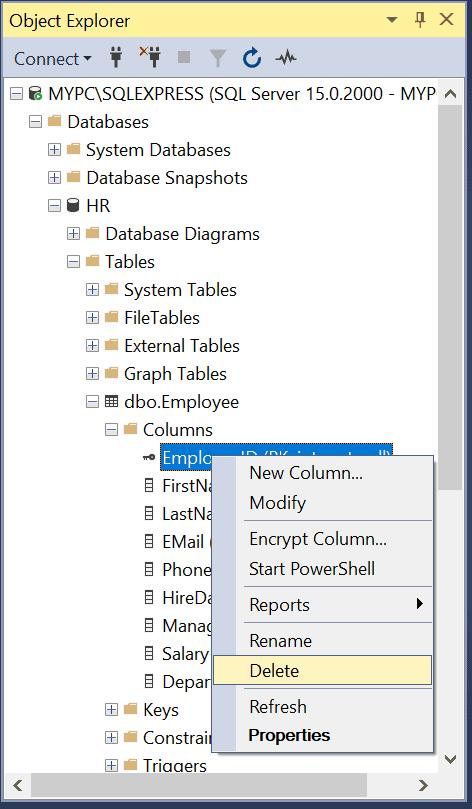
Task: Expand External Tables
Action: (x=92, y=345)
